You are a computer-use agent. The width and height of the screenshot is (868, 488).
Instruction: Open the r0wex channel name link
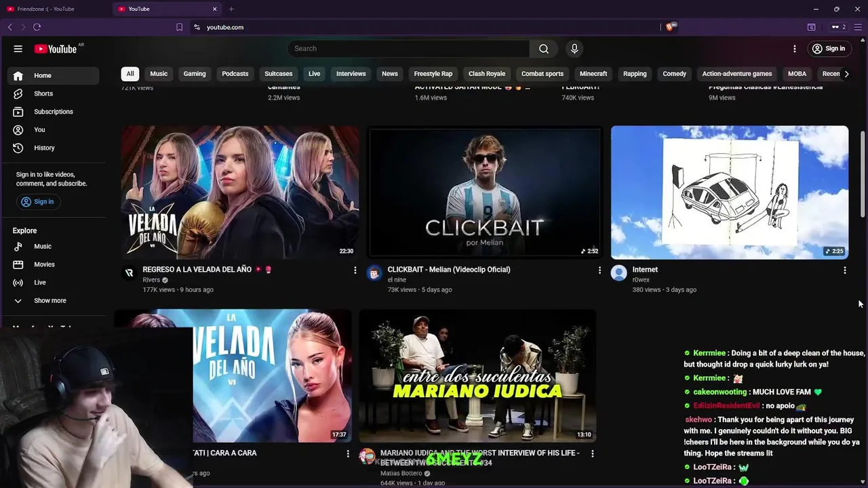point(641,280)
